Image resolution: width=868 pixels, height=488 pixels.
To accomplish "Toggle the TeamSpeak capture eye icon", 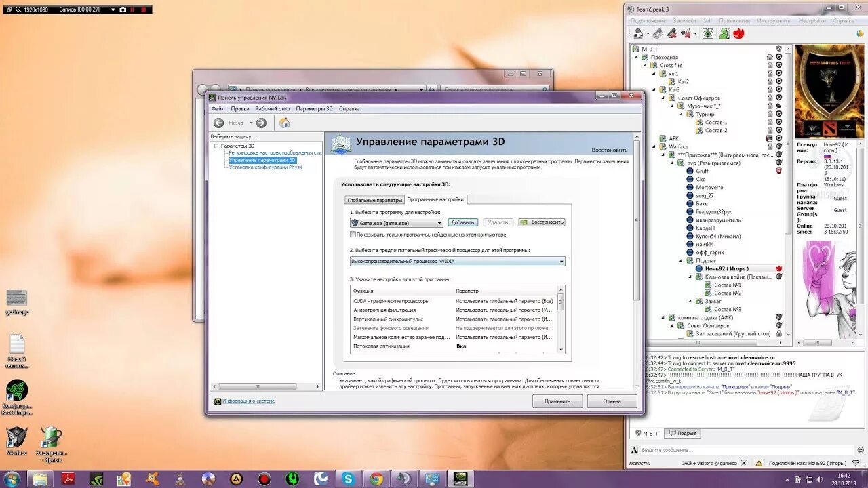I will [x=708, y=33].
